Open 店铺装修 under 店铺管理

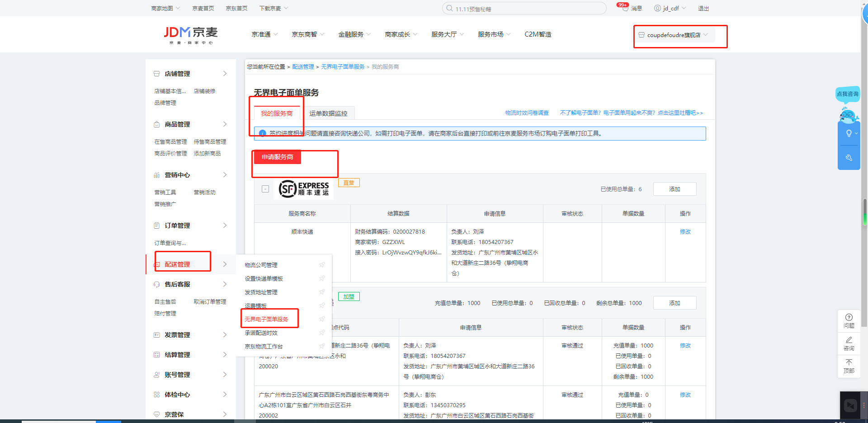pos(204,91)
